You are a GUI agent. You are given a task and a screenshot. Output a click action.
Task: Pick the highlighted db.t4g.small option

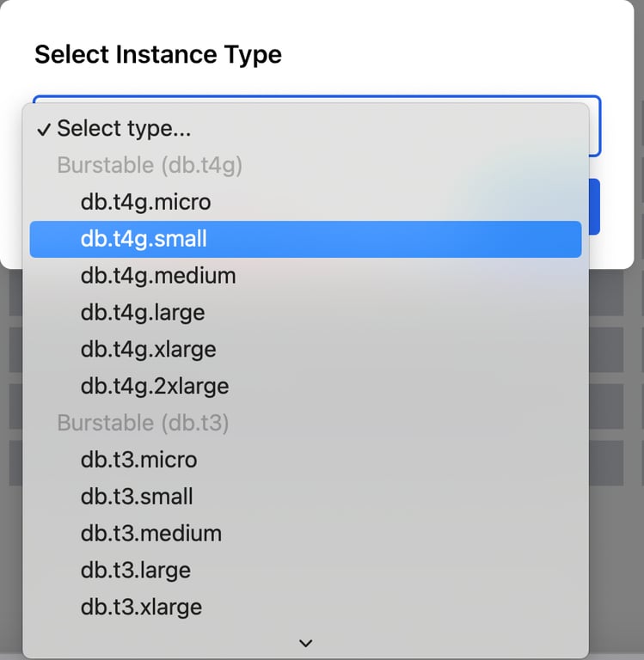pos(144,239)
